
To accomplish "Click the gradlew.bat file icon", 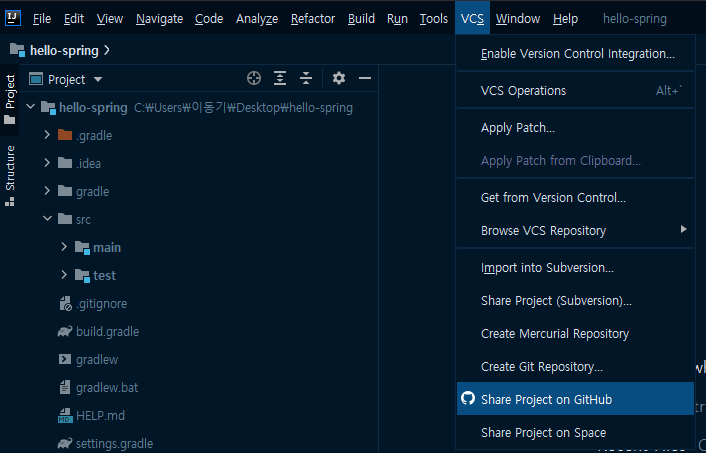I will pos(65,387).
